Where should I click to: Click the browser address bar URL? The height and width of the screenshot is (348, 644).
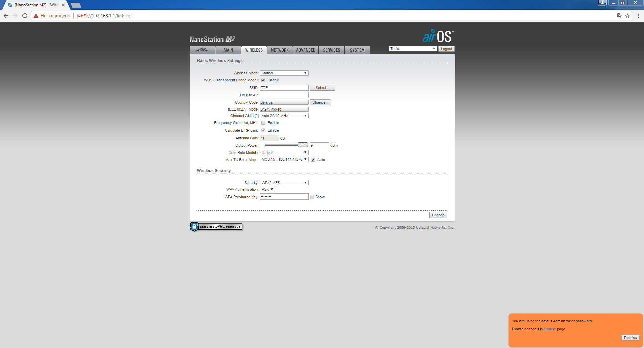pos(104,16)
